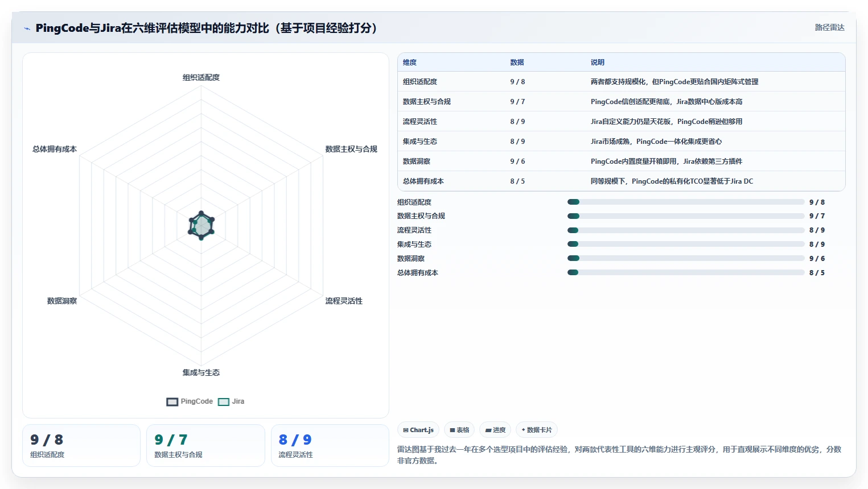Click radar axis label 总体拥有成本

[x=55, y=149]
